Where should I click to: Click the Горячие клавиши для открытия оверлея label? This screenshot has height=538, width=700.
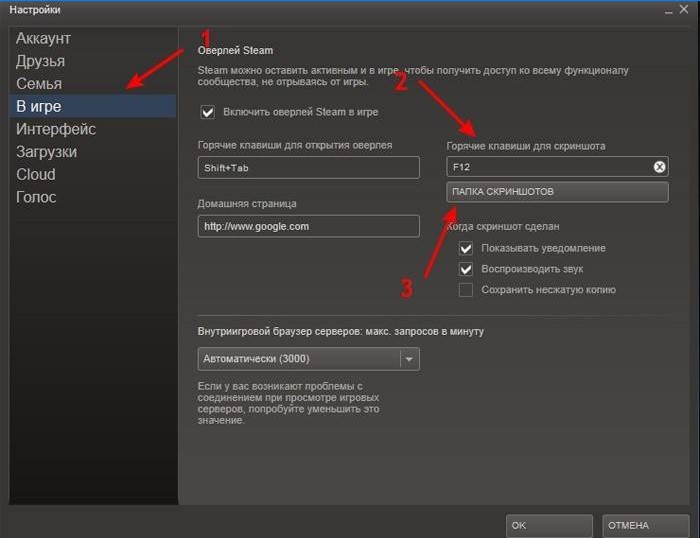[295, 145]
